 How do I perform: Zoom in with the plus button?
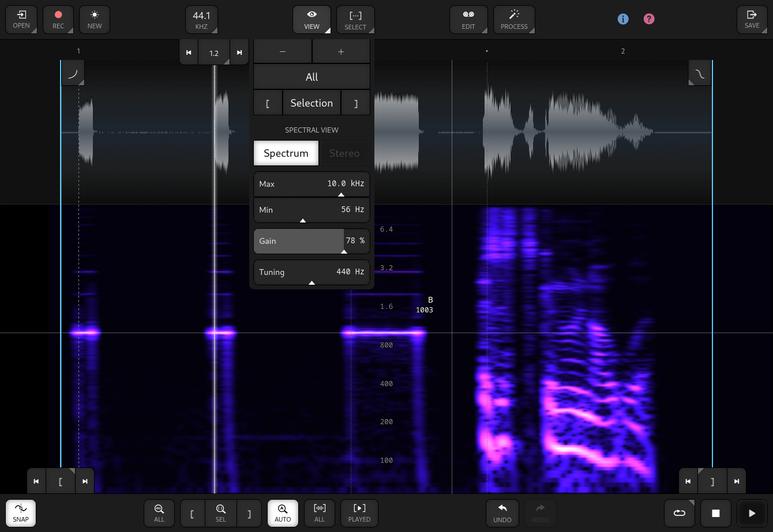(341, 51)
